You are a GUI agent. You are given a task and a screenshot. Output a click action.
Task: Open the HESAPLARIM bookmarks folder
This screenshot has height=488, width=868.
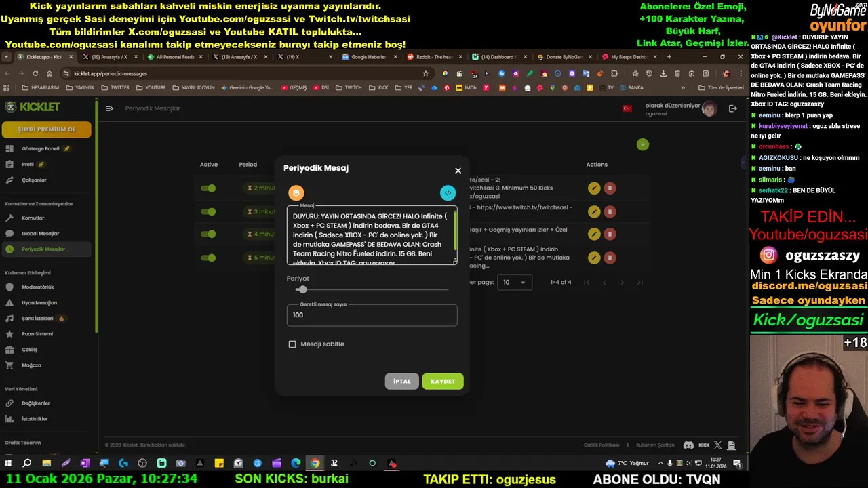pos(41,87)
